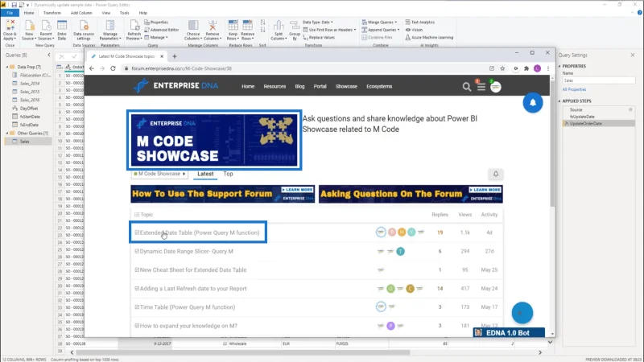This screenshot has height=362, width=644.
Task: Open the EDNA 1.0 Bot chat button
Action: coord(509,333)
